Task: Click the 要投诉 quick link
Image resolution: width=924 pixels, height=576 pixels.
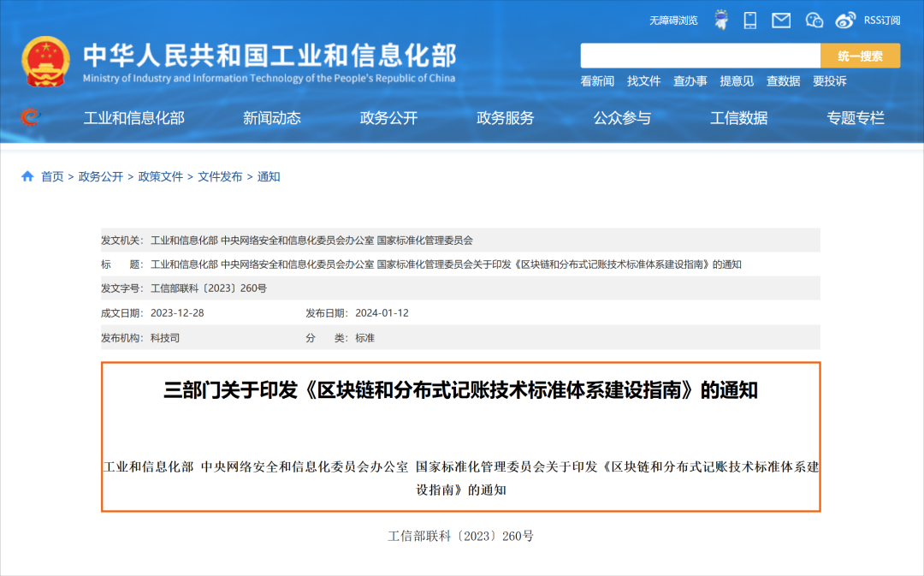Action: point(829,81)
